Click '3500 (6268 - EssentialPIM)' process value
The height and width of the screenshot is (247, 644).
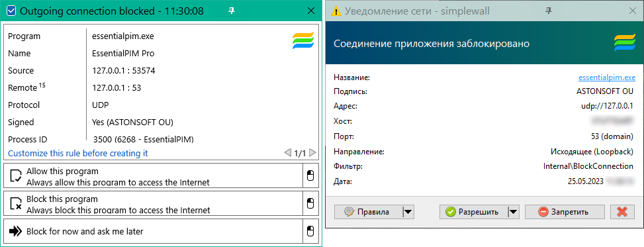[x=144, y=139]
